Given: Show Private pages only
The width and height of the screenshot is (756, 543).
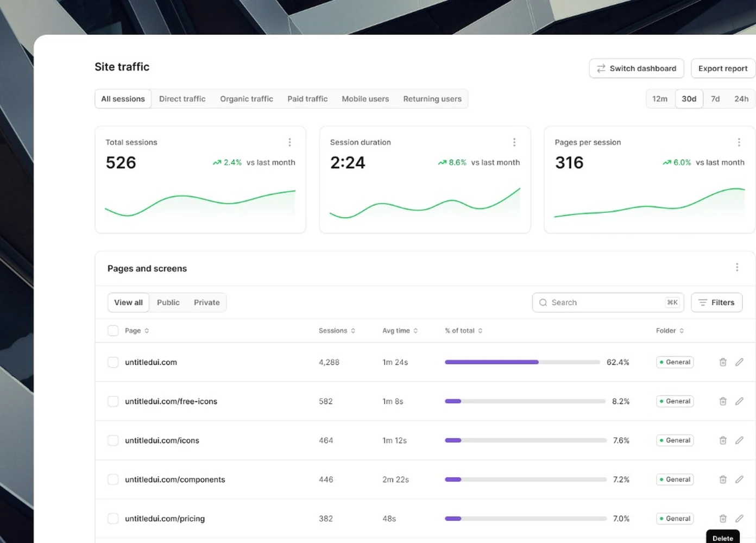Looking at the screenshot, I should point(207,302).
